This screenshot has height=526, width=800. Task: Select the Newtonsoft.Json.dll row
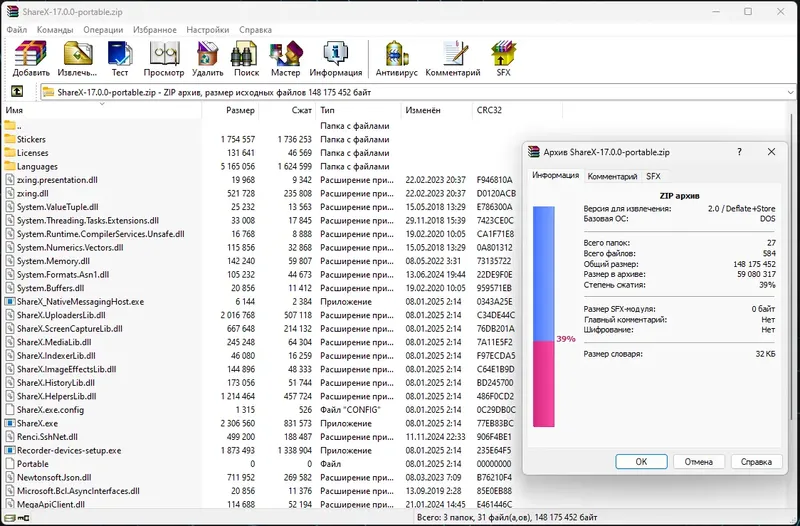pos(260,477)
